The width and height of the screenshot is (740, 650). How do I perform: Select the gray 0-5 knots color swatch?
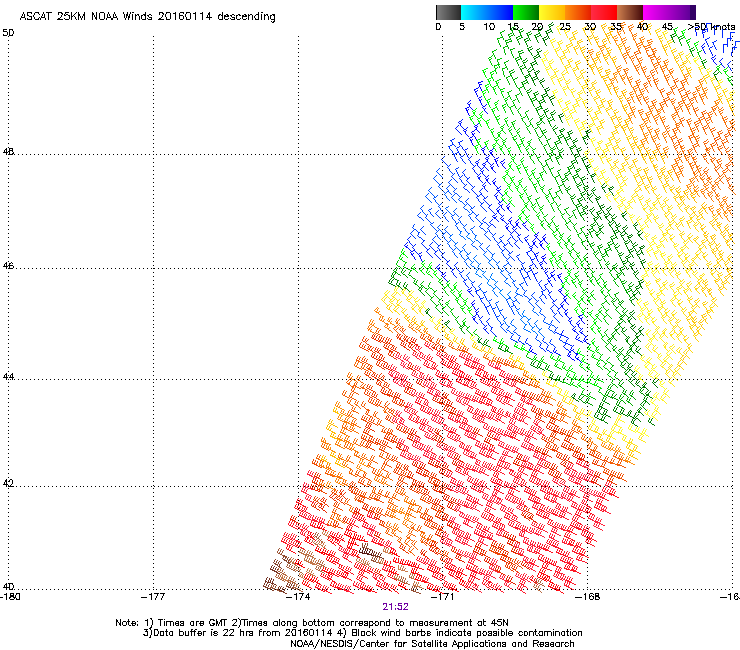[x=448, y=12]
